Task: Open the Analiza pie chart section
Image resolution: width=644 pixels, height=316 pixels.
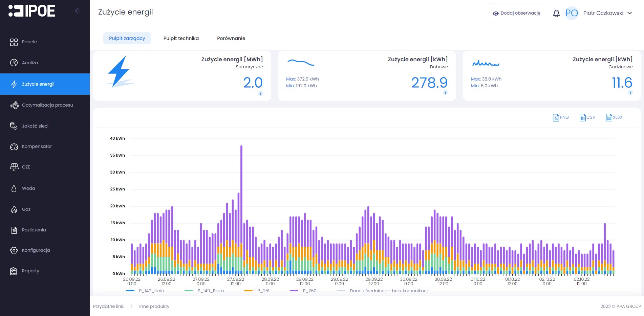Action: point(30,63)
